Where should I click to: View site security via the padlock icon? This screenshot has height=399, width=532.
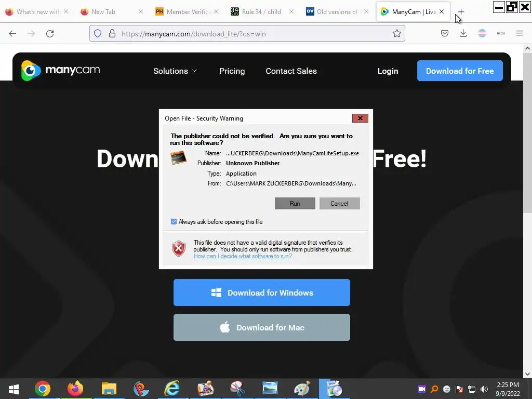[112, 34]
